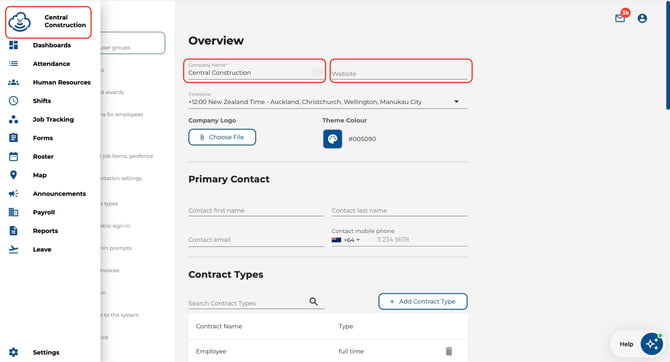The width and height of the screenshot is (670, 362).
Task: Open Human Resources section
Action: [62, 82]
